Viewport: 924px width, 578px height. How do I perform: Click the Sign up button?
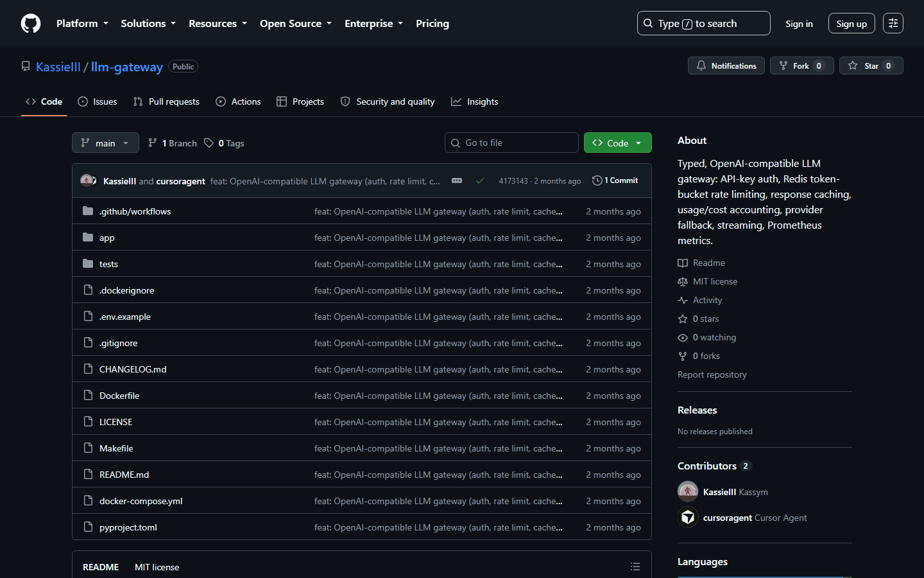click(x=851, y=24)
